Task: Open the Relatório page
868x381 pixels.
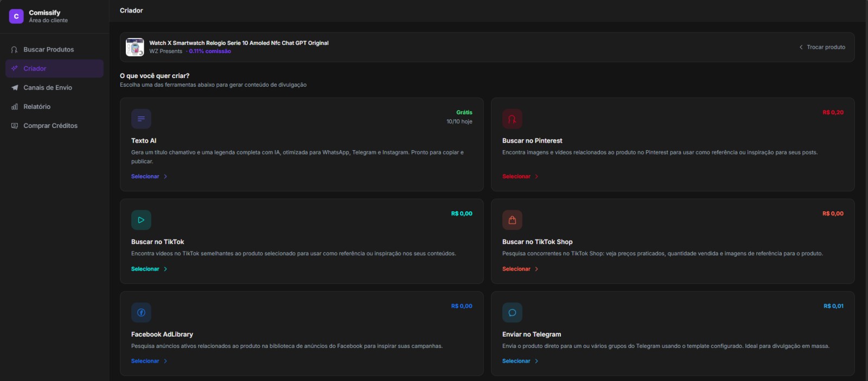Action: pyautogui.click(x=54, y=107)
